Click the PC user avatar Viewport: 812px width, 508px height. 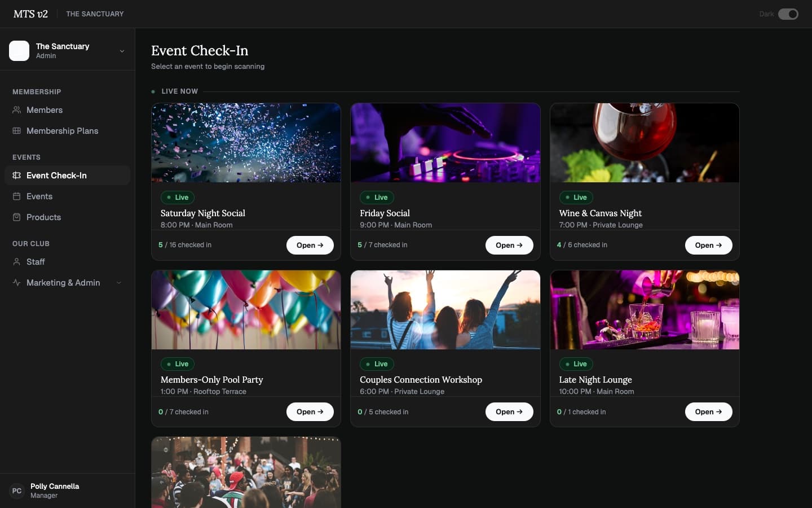pos(17,491)
